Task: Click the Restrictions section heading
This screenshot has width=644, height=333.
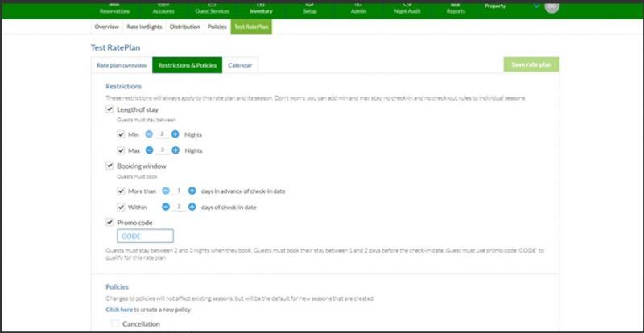Action: click(x=124, y=86)
